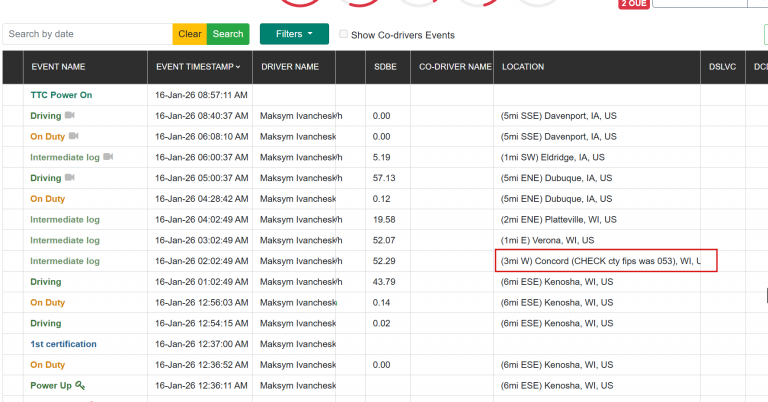Click the Event Name column header

point(58,67)
